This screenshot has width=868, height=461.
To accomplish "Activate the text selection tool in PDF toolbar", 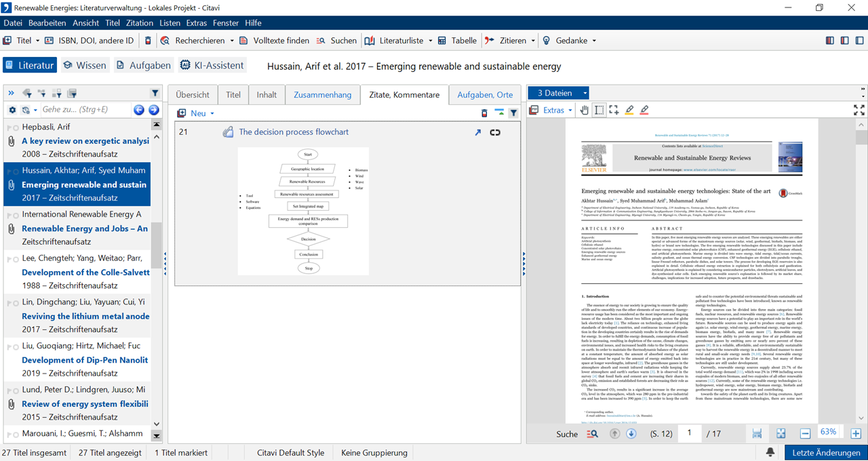I will tap(599, 110).
